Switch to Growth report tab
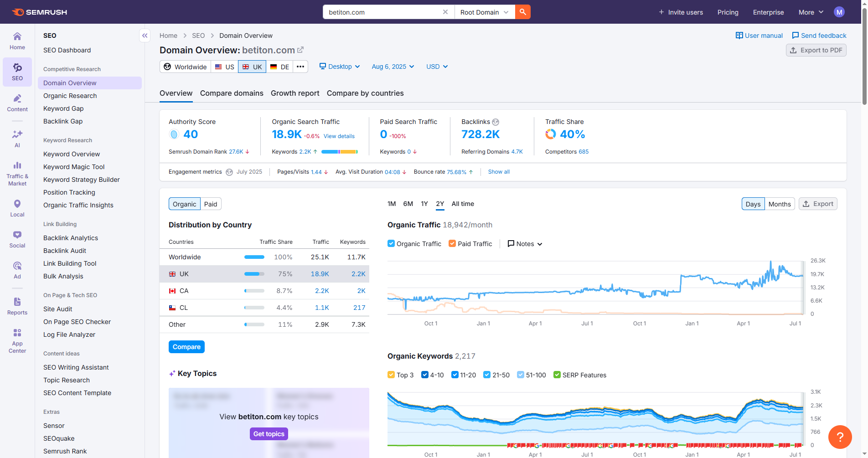 coord(295,93)
